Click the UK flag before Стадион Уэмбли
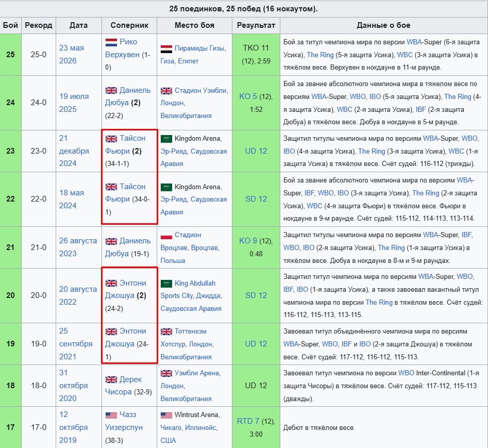Image resolution: width=488 pixels, height=448 pixels. pos(166,91)
